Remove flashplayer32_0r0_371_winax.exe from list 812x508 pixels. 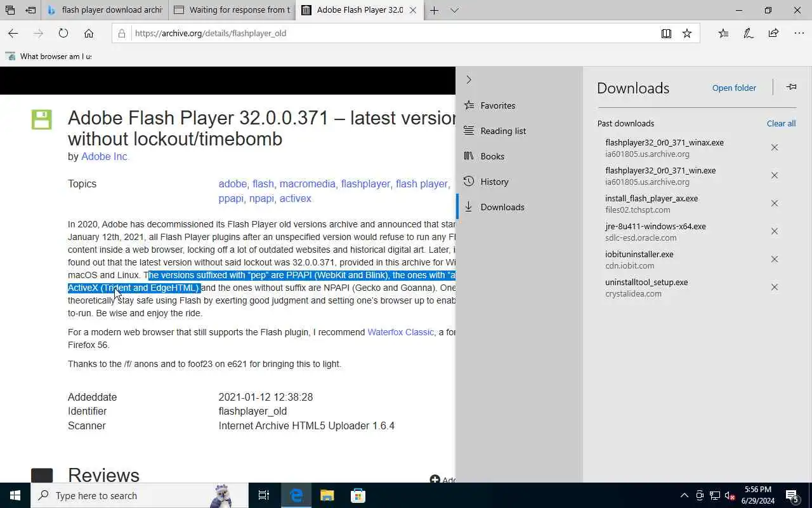(x=775, y=147)
